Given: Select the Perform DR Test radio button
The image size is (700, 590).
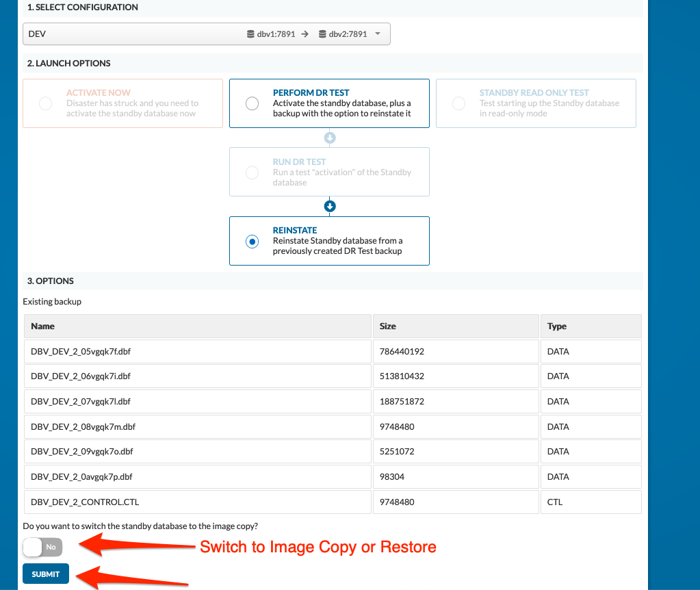Looking at the screenshot, I should 252,103.
